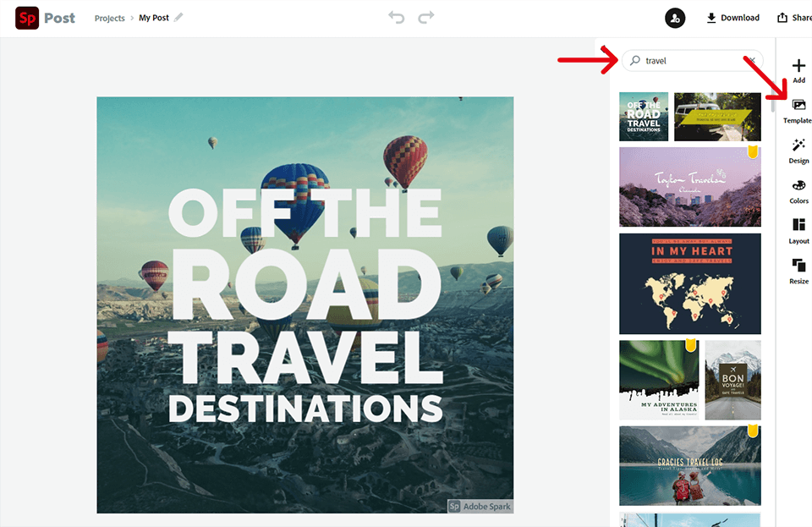Image resolution: width=812 pixels, height=527 pixels.
Task: Redo the last action
Action: point(426,18)
